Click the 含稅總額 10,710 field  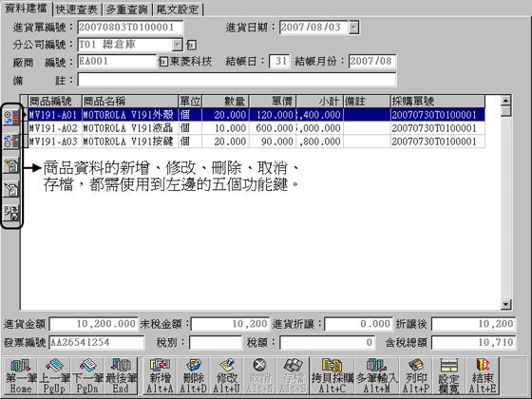(474, 342)
